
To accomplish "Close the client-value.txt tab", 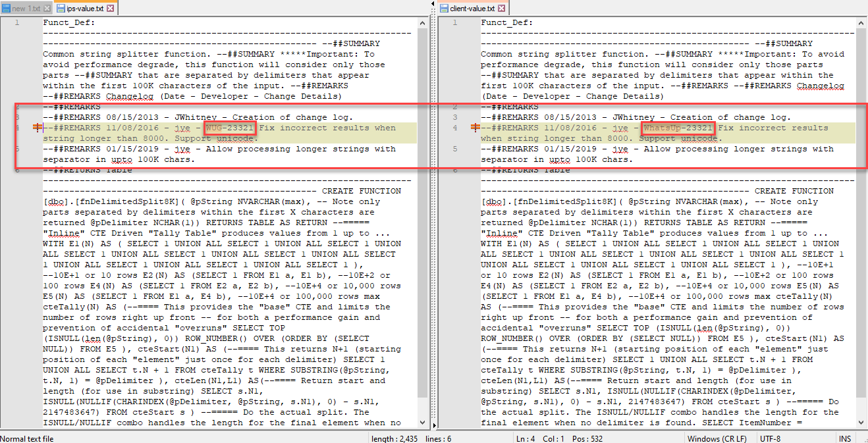I will click(501, 9).
